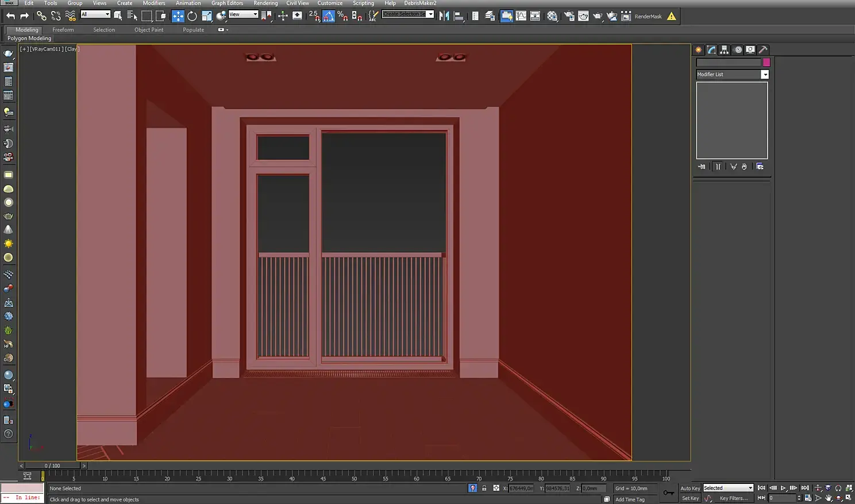The image size is (855, 504).
Task: Click the Select and Link chain icon
Action: [x=41, y=16]
